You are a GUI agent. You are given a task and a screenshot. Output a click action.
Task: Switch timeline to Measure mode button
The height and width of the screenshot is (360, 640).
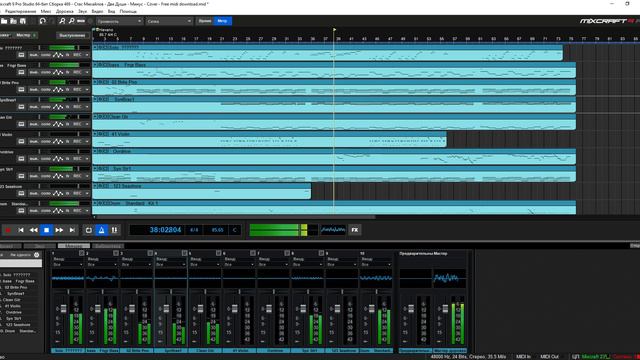click(x=222, y=21)
